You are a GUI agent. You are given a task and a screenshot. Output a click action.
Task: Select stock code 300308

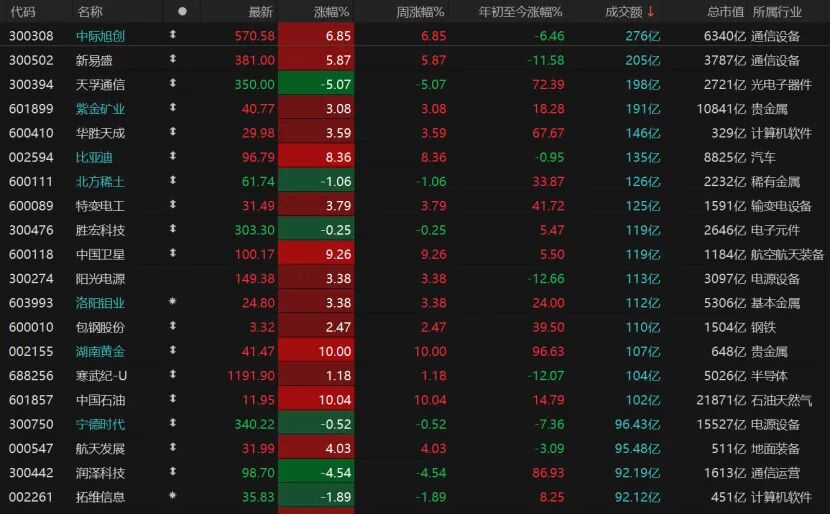click(31, 36)
